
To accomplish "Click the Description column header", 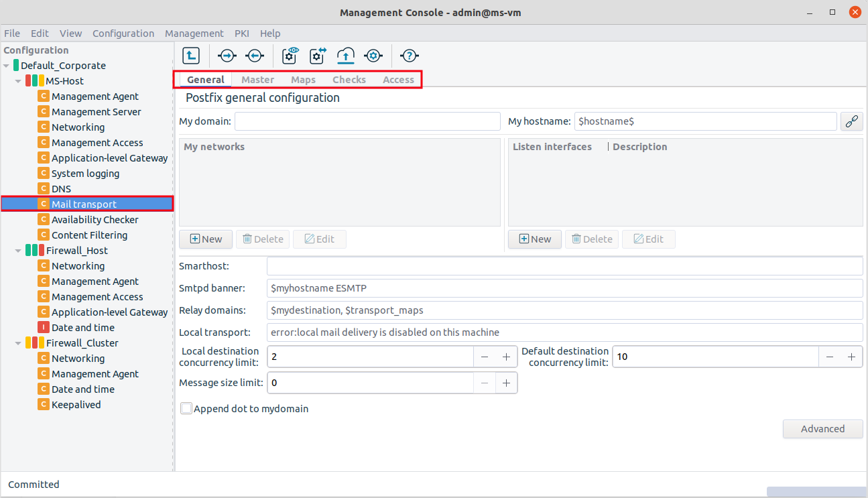I will [639, 147].
